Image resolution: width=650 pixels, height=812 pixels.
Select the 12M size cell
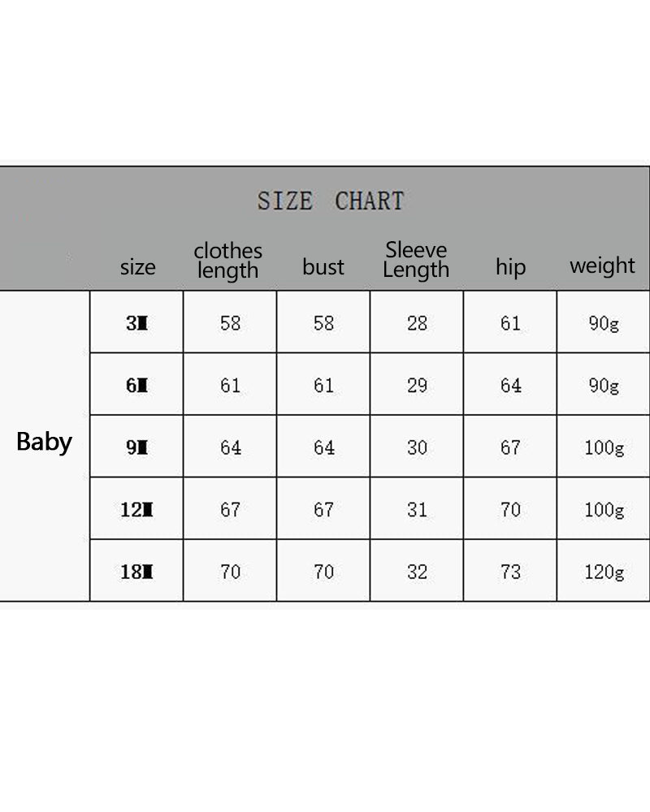click(x=136, y=510)
